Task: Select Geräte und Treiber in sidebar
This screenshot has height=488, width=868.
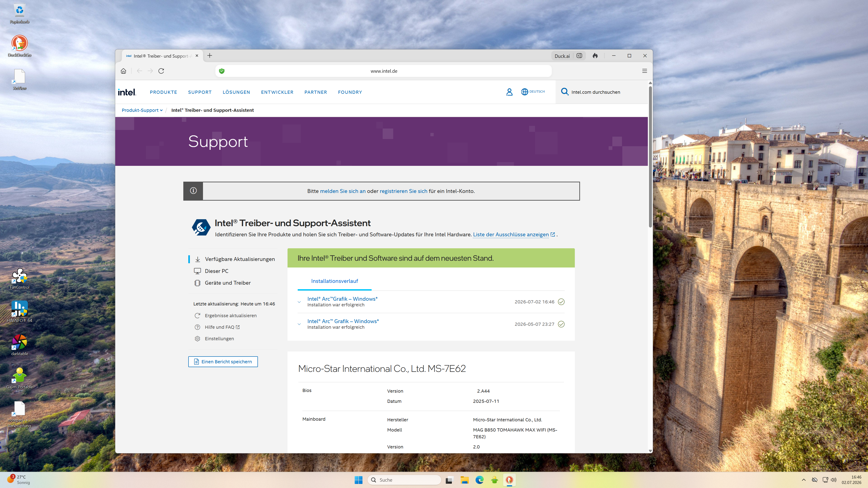Action: [x=222, y=283]
